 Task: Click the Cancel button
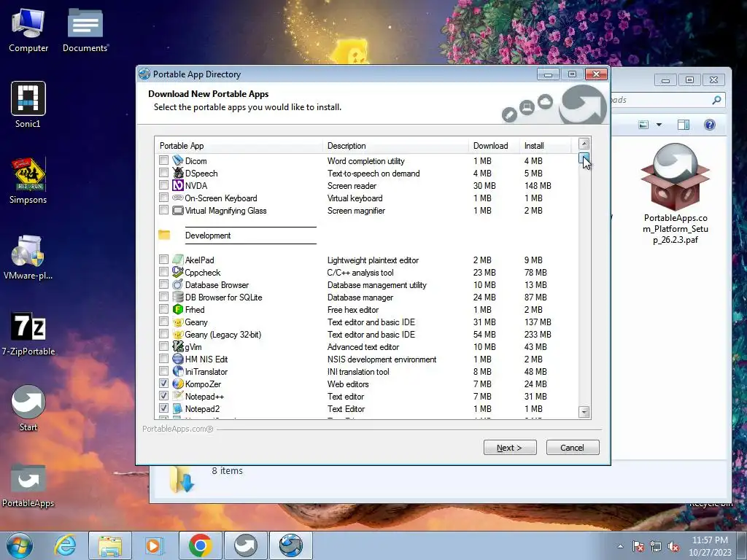pos(572,448)
